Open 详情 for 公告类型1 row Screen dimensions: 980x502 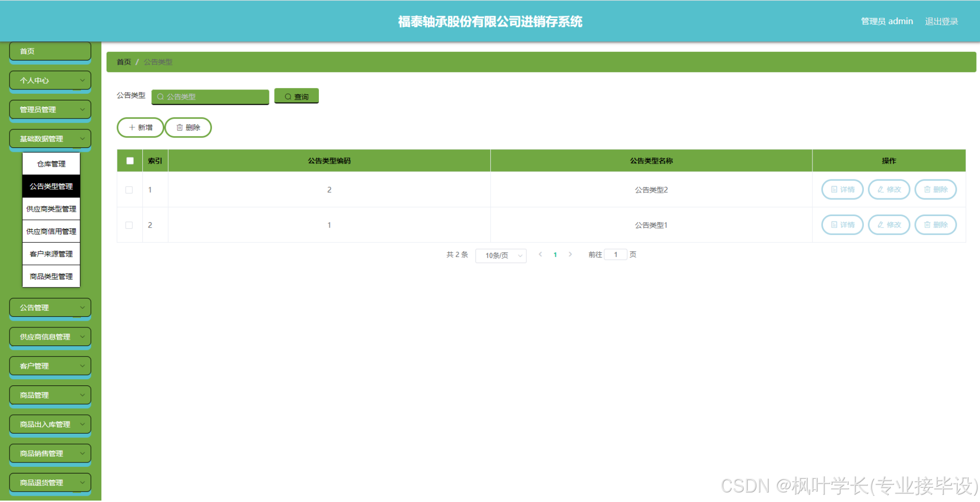[842, 225]
